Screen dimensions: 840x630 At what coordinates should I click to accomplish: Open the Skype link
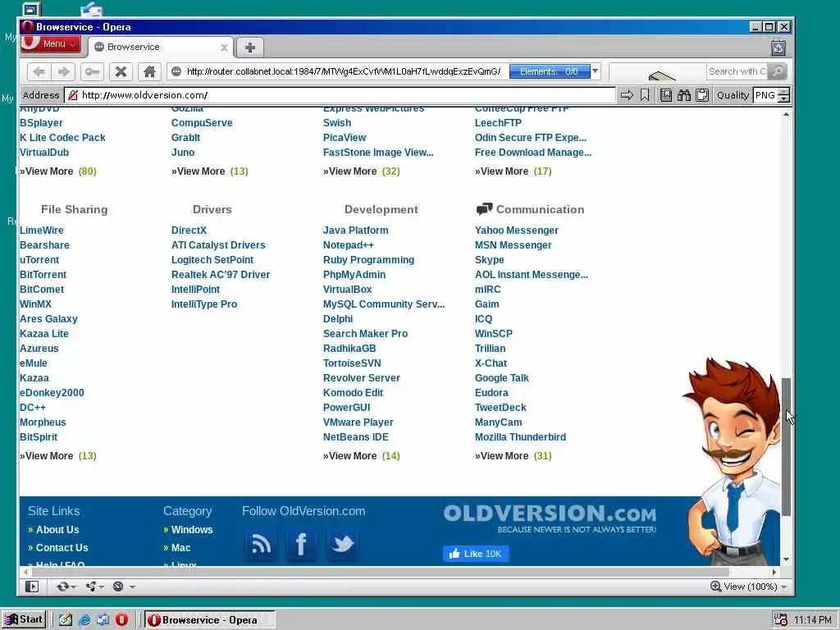tap(489, 260)
